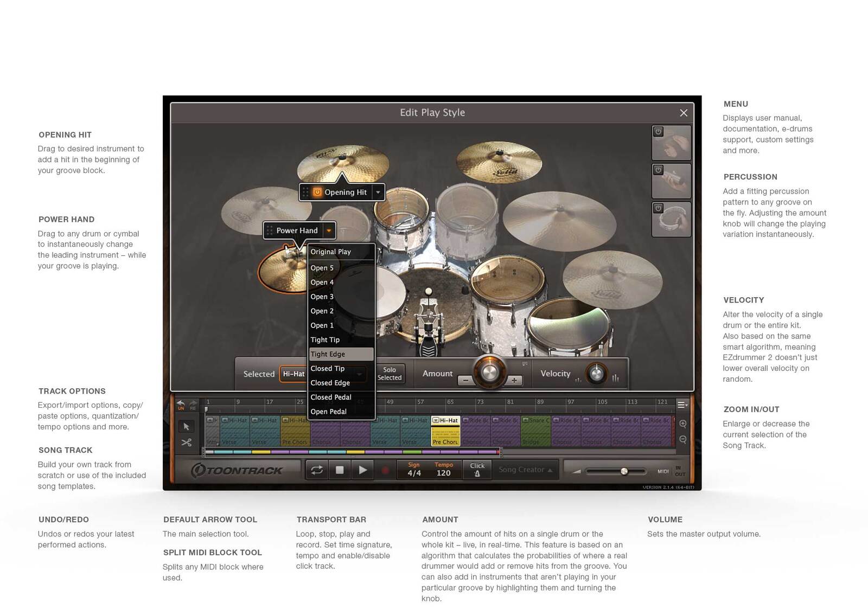This screenshot has height=616, width=868.
Task: Toggle the Opening Hit power button
Action: [317, 192]
